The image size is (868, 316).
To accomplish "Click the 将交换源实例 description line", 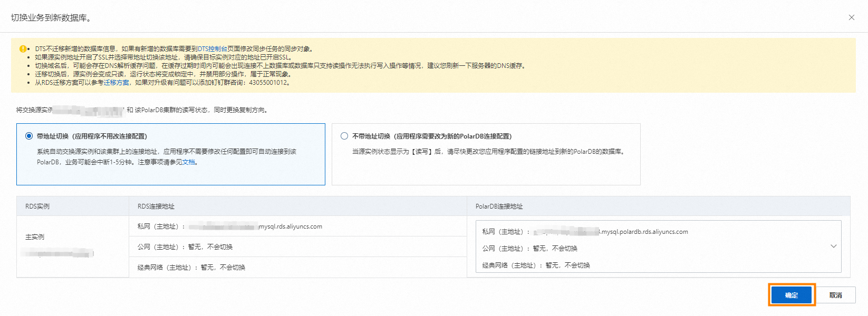I will click(x=142, y=110).
